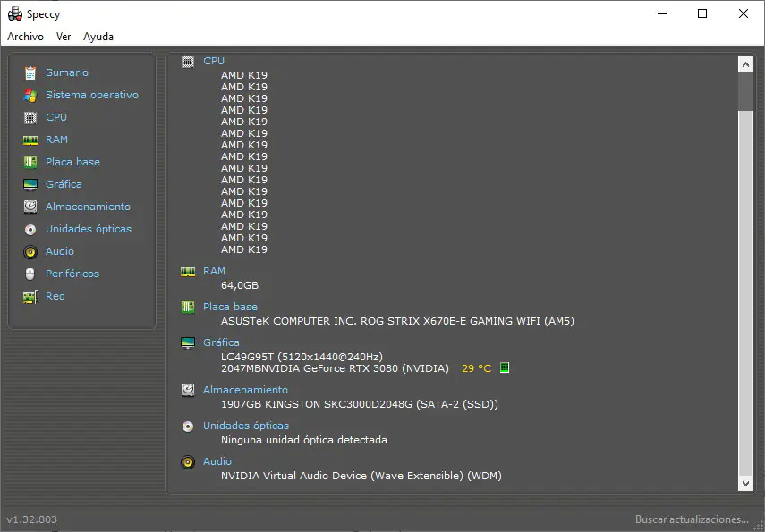Open the Ayuda menu
The width and height of the screenshot is (765, 532).
(98, 37)
